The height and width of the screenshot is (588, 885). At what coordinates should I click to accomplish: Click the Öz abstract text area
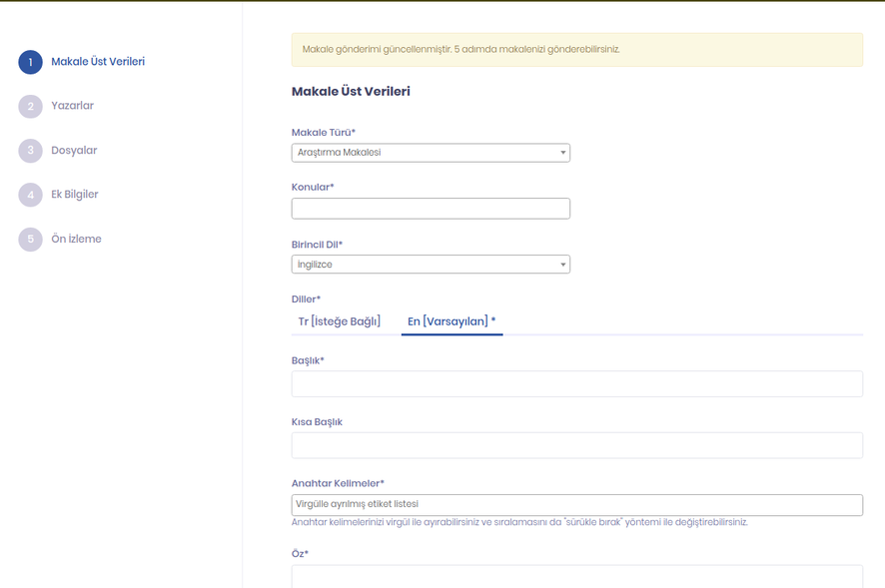[576, 576]
